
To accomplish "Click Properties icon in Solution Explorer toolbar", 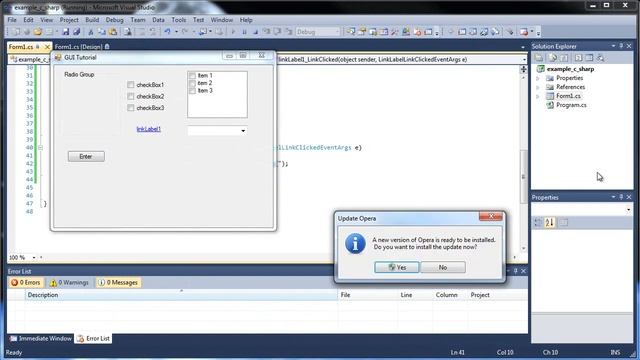I will pos(539,58).
